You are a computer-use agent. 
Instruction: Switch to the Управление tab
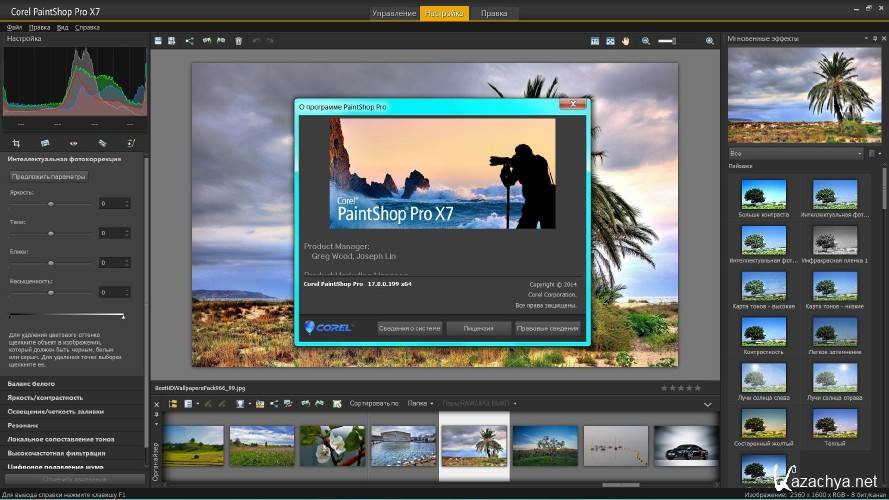pyautogui.click(x=394, y=13)
